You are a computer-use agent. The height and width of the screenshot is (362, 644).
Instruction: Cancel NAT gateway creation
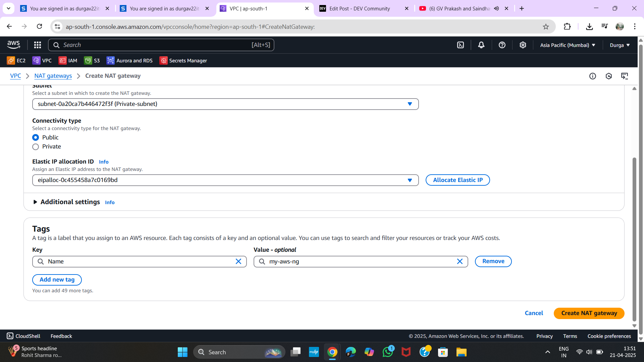tap(534, 313)
